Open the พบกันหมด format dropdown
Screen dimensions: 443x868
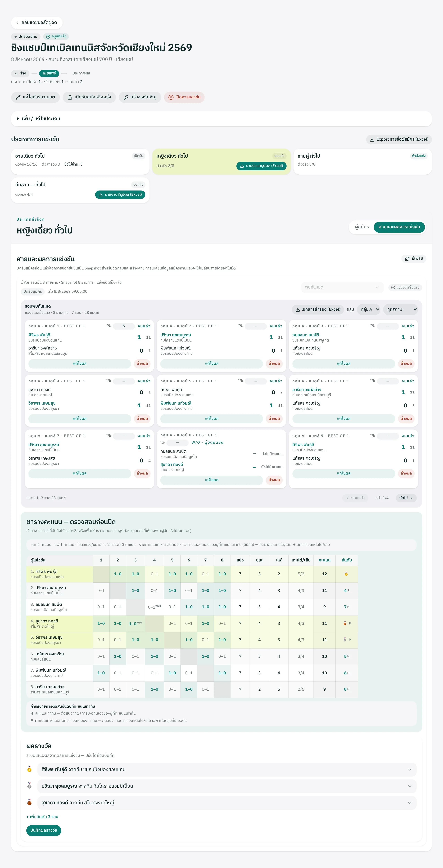(342, 287)
